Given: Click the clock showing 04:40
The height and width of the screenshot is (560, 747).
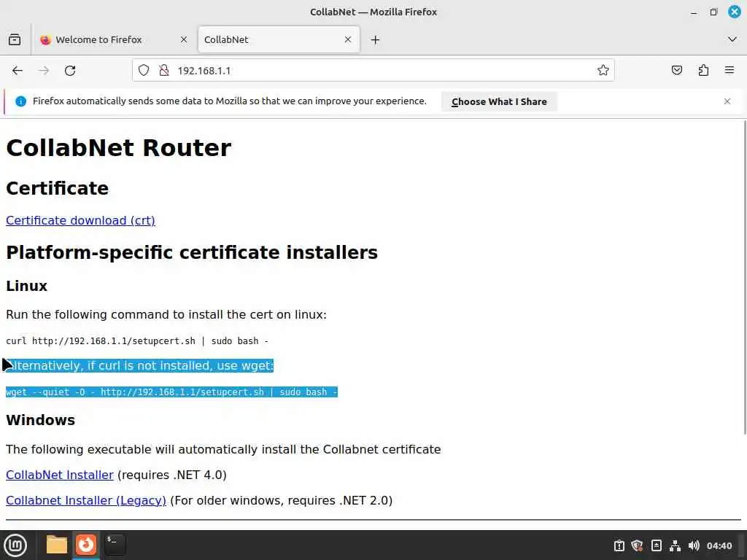Looking at the screenshot, I should pos(719,545).
